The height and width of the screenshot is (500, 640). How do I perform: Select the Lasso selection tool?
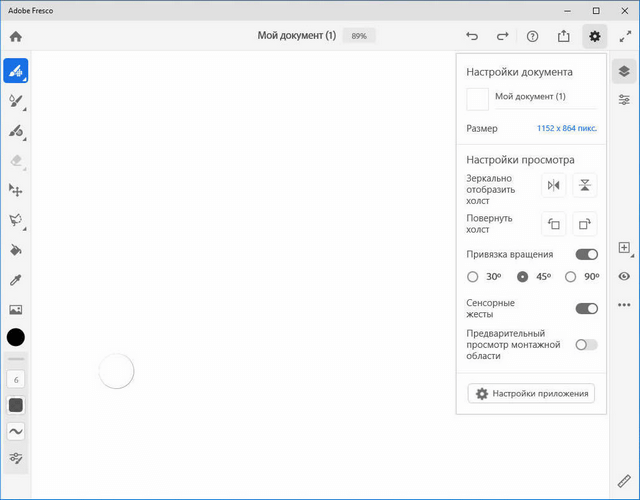[x=16, y=220]
